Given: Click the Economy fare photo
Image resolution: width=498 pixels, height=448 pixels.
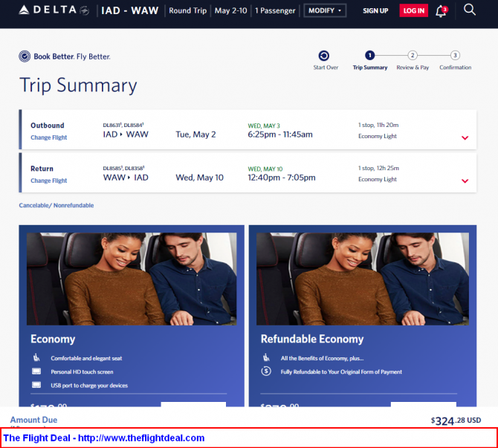Looking at the screenshot, I should pyautogui.click(x=132, y=279).
